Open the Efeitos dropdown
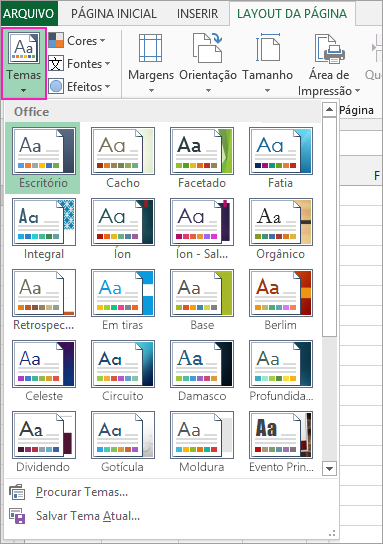 [x=79, y=87]
